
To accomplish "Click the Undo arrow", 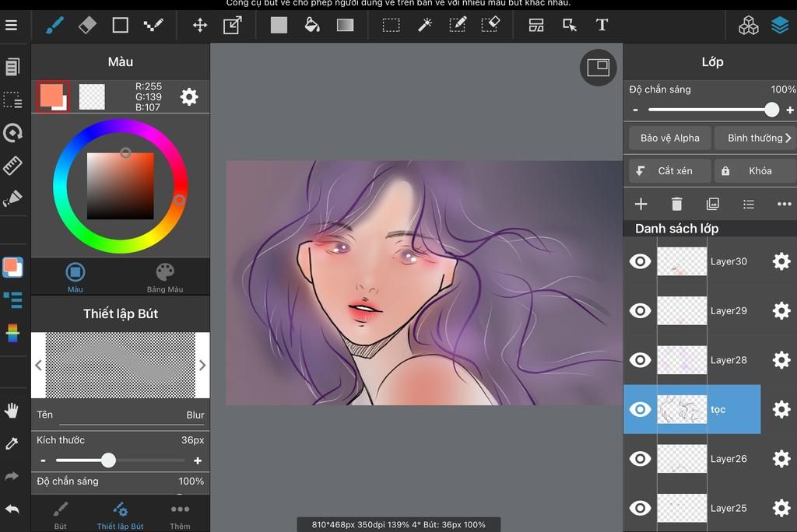I will [x=12, y=509].
